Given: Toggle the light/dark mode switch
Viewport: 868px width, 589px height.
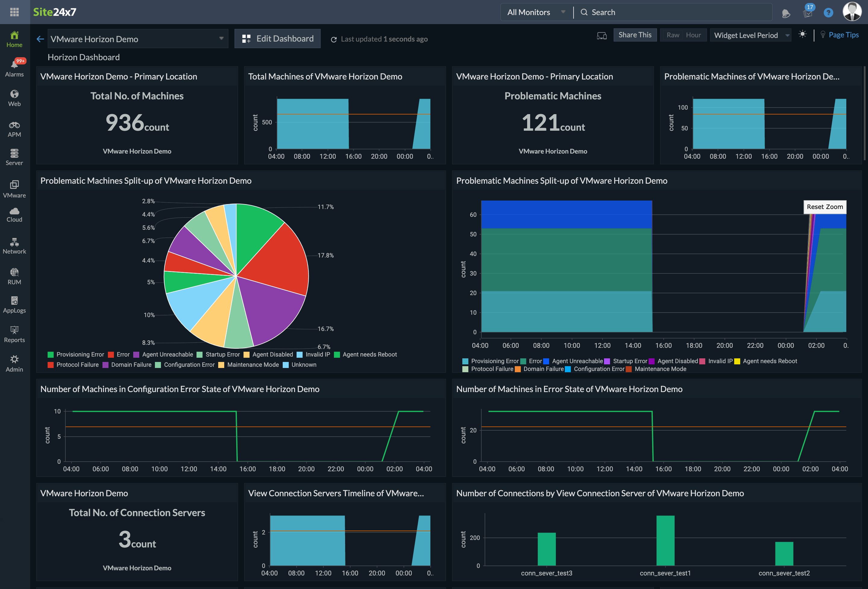Looking at the screenshot, I should tap(802, 35).
